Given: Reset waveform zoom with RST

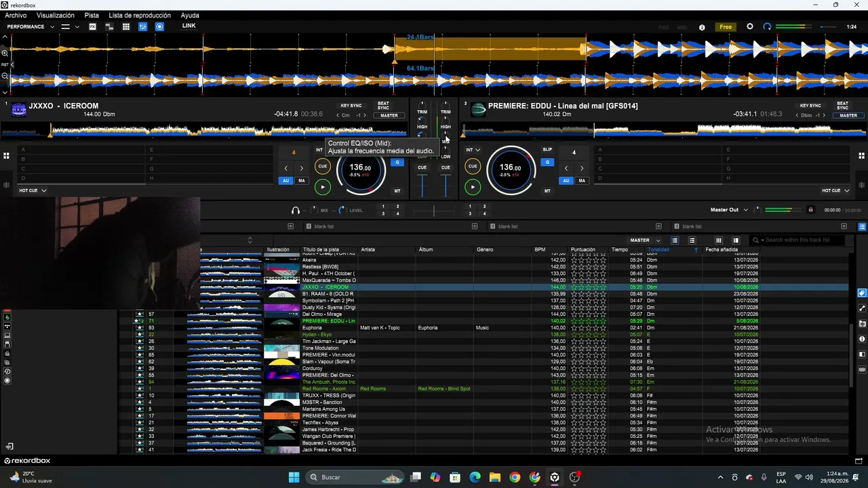Looking at the screenshot, I should click(x=5, y=64).
